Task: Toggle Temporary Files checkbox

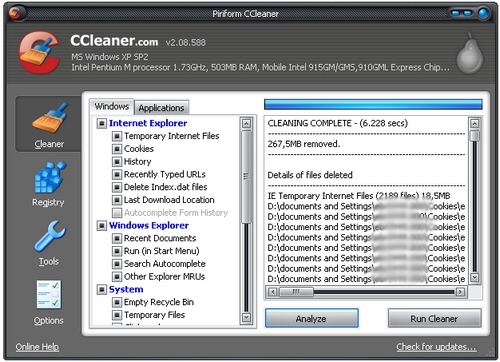Action: [117, 315]
